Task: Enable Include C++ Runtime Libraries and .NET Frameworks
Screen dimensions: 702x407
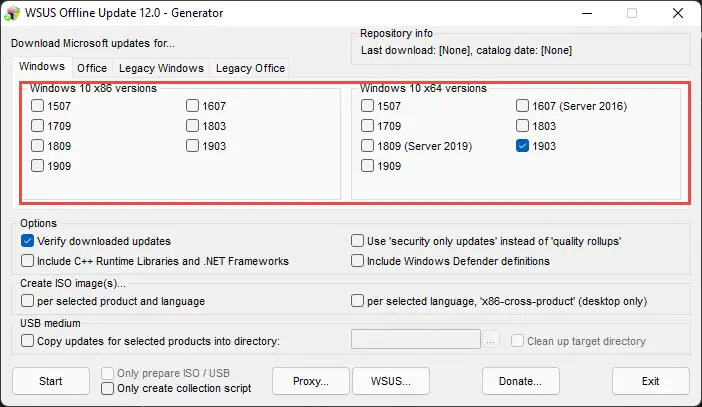Action: [x=28, y=261]
